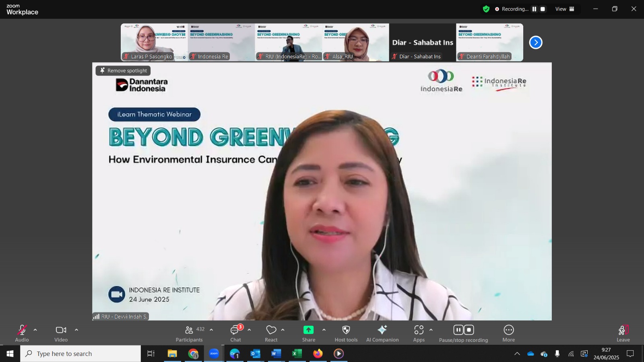The height and width of the screenshot is (362, 644).
Task: Toggle the Video camera
Action: [x=61, y=334]
